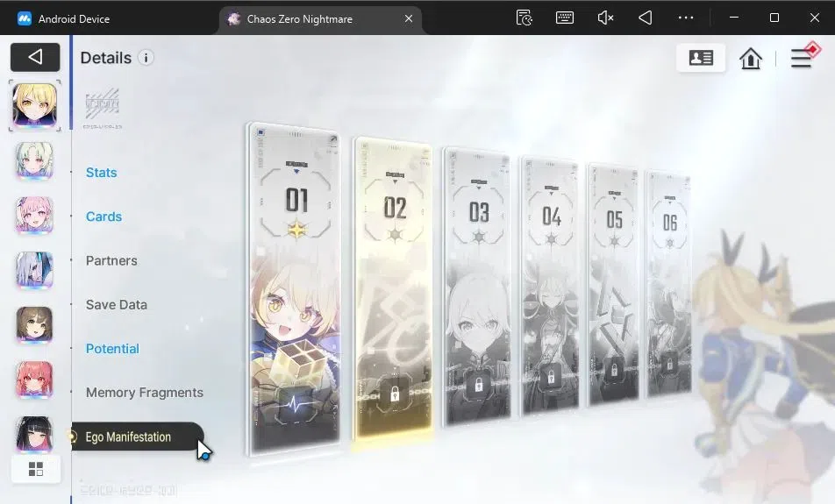The image size is (835, 504).
Task: Select the pale green-haired character portrait
Action: click(x=34, y=160)
